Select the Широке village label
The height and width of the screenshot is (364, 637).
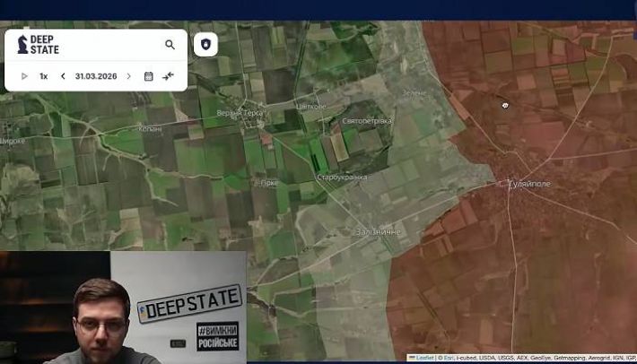tap(13, 142)
